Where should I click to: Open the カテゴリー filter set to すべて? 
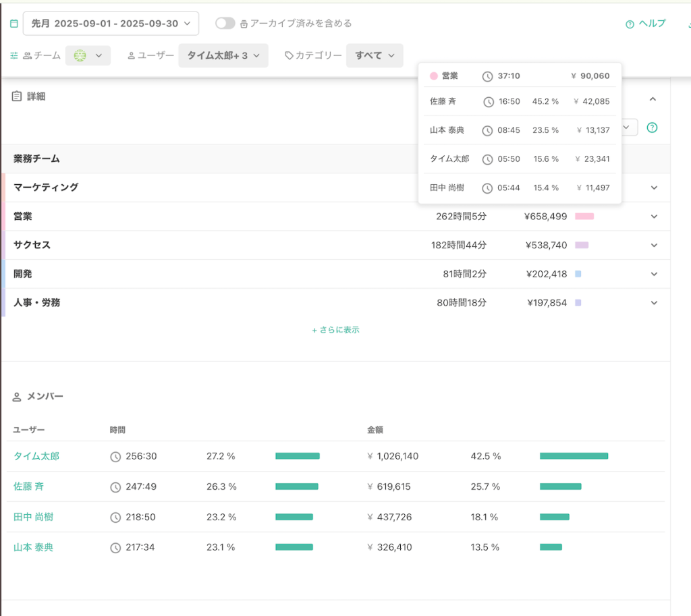click(375, 56)
